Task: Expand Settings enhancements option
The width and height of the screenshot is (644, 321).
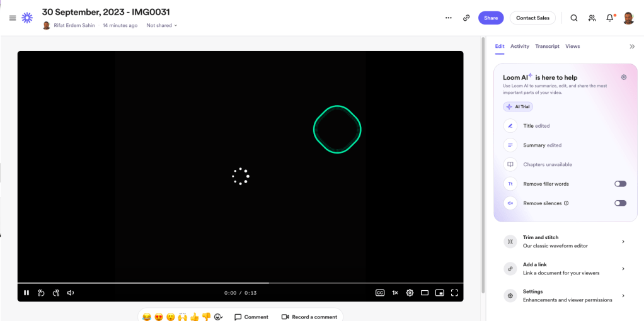Action: [x=565, y=296]
